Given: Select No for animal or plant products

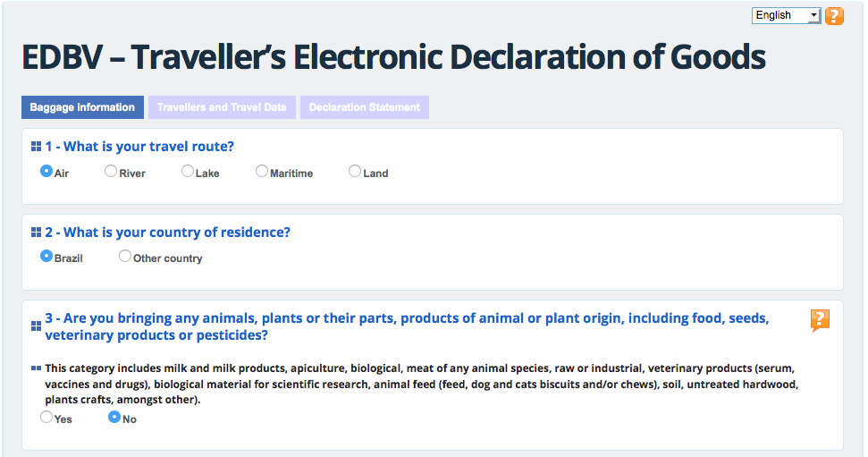Looking at the screenshot, I should [114, 417].
